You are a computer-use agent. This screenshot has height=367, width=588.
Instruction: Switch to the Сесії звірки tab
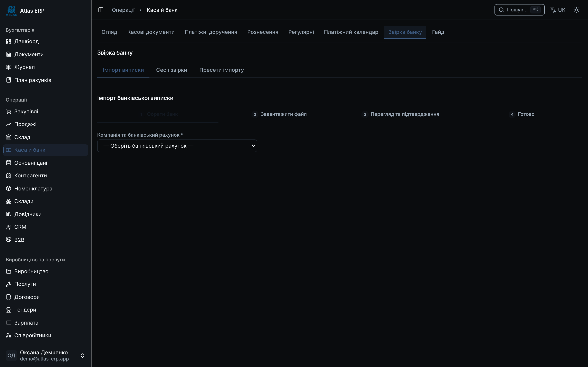point(171,70)
